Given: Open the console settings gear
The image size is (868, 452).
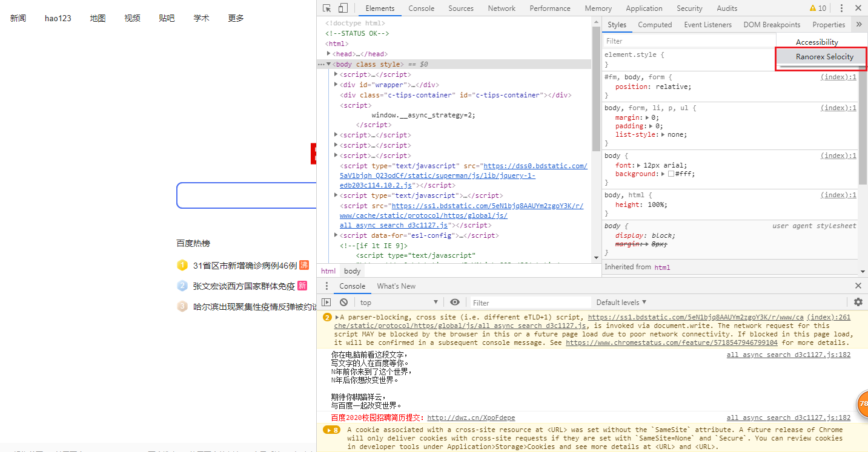Looking at the screenshot, I should point(858,302).
